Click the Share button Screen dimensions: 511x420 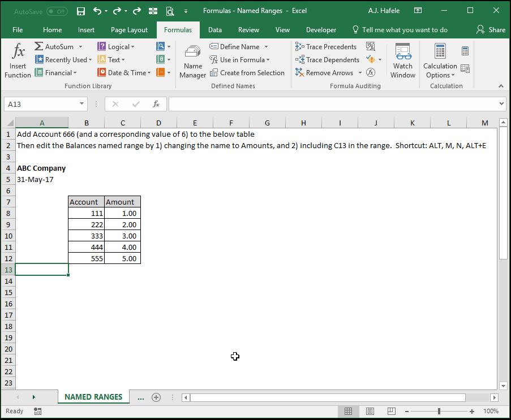click(x=491, y=29)
